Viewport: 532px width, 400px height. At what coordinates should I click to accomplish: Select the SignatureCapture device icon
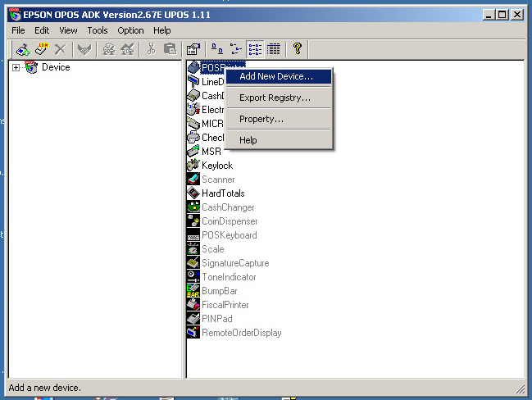193,262
